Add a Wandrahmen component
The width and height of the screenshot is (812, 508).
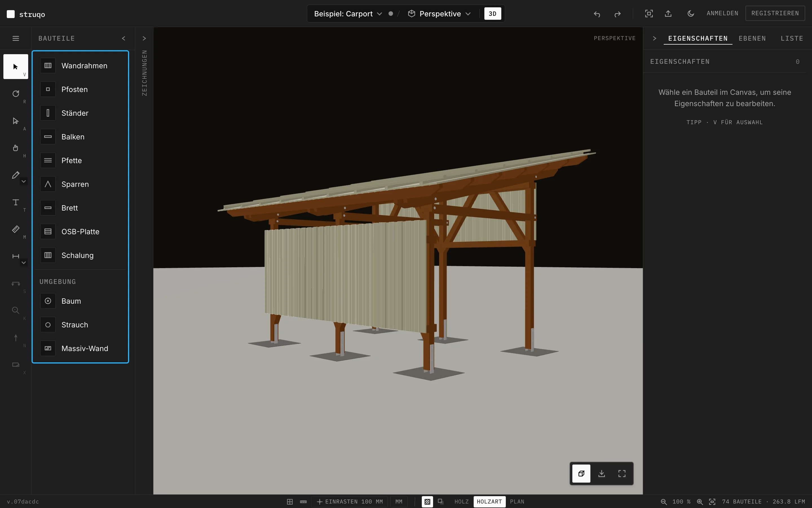point(80,65)
